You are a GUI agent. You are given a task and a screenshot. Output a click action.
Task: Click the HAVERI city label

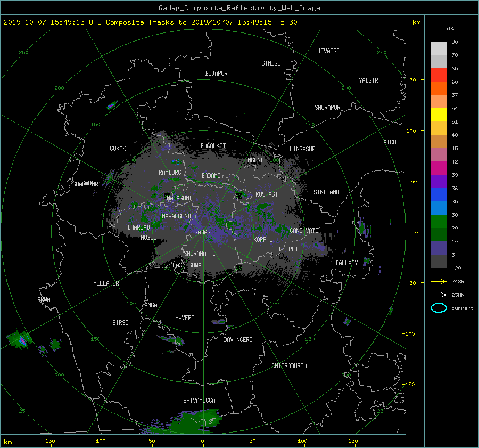coord(185,318)
